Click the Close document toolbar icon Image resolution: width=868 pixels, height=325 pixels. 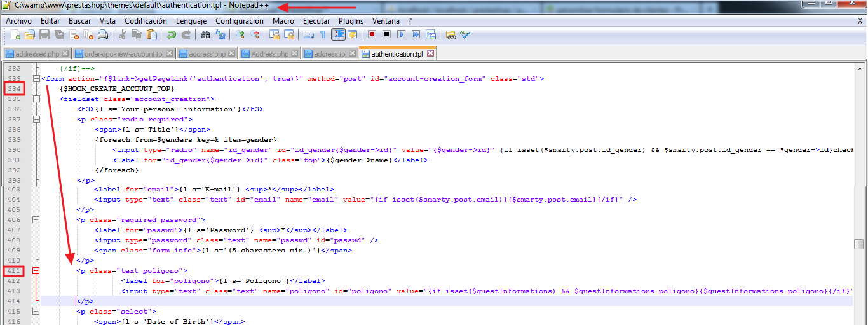point(74,34)
